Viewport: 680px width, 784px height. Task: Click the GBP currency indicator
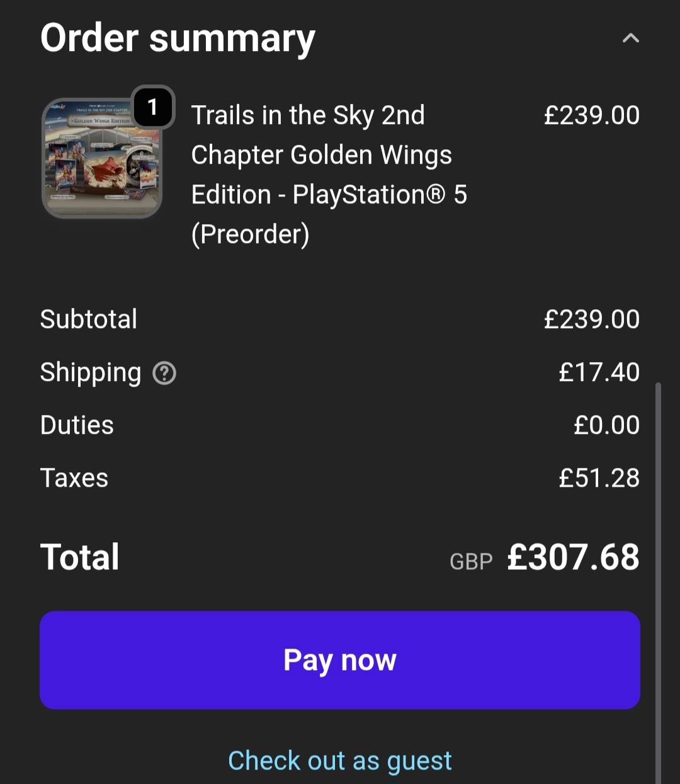point(471,561)
